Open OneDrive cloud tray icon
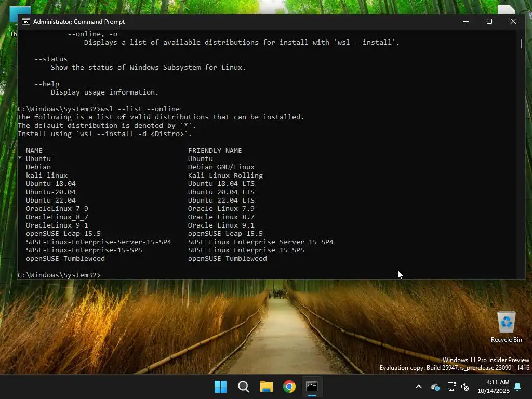Screen dimensions: 532x399 point(435,387)
